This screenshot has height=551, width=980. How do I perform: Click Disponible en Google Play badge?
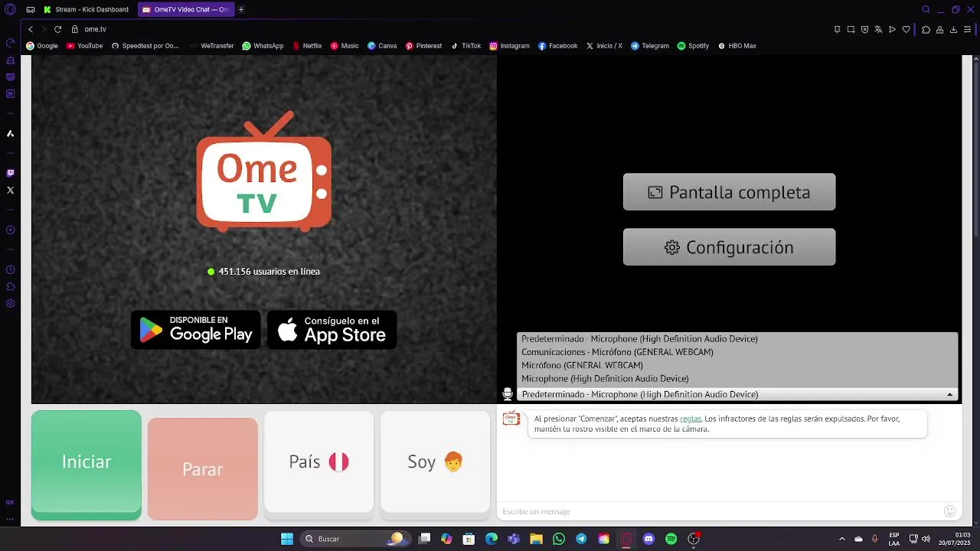[x=196, y=330]
